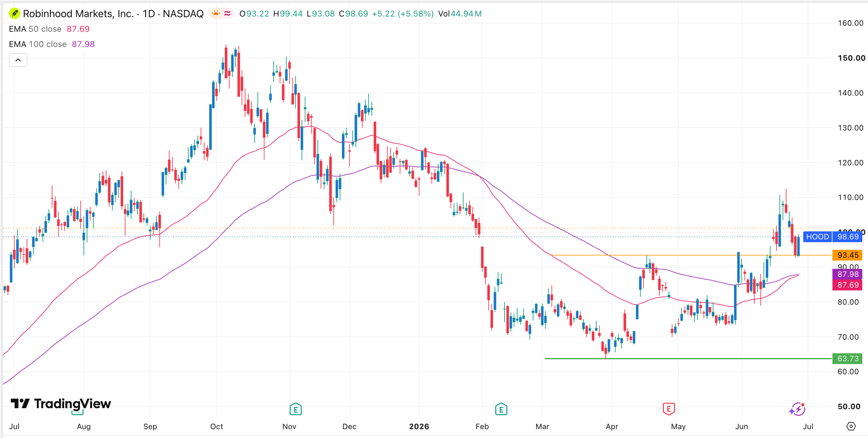The height and width of the screenshot is (438, 868).
Task: Click the Robinhood green feather logo icon
Action: click(x=14, y=14)
